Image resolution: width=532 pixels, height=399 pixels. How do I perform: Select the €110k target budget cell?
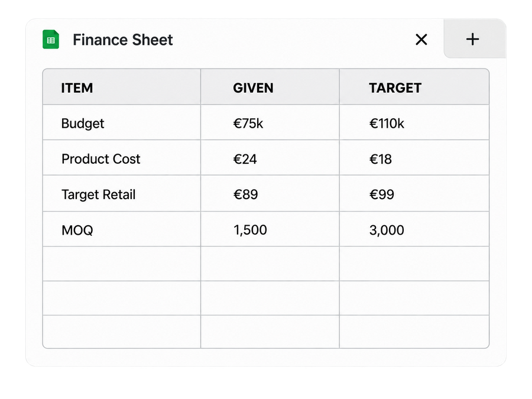pos(414,122)
